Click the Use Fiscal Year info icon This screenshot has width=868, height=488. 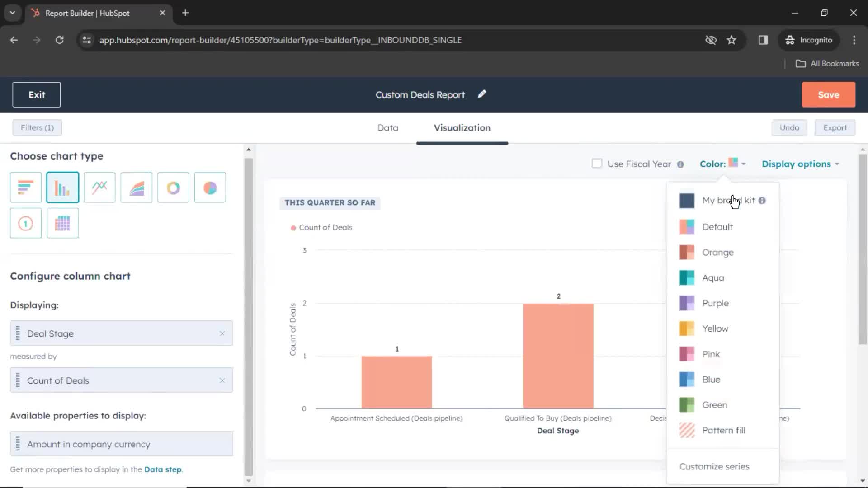pyautogui.click(x=680, y=164)
